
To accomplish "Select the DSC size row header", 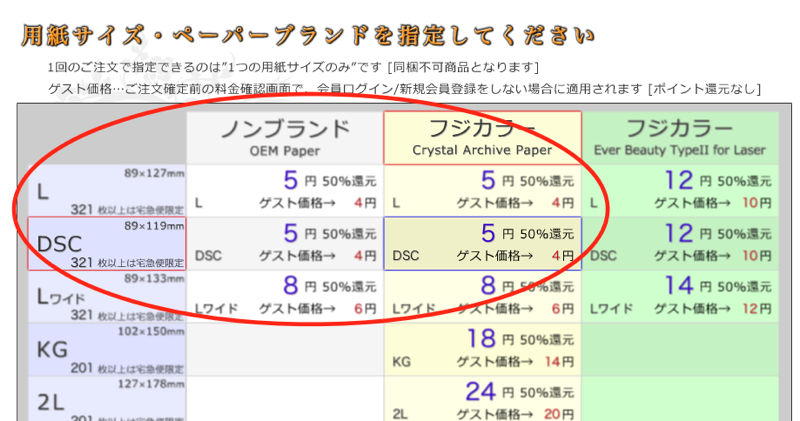I will pos(107,243).
